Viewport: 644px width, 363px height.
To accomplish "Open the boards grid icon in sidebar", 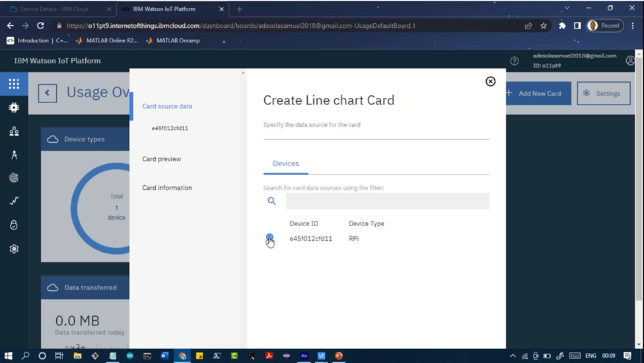I will [14, 84].
